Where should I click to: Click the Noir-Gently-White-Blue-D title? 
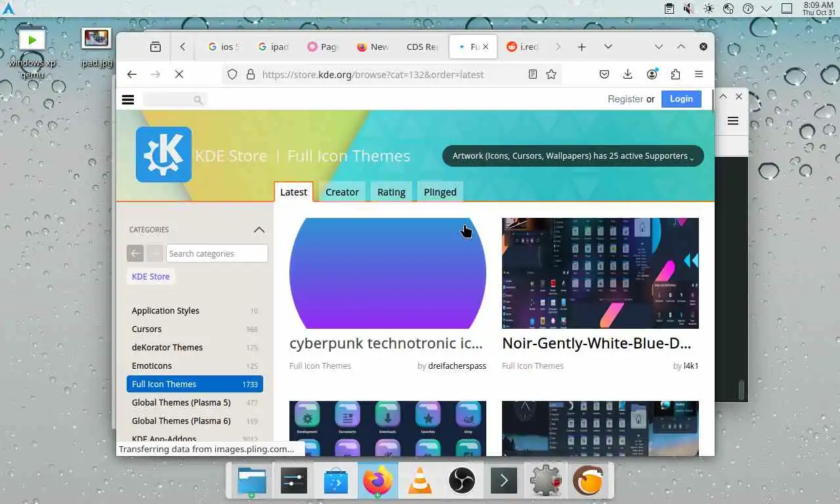click(597, 343)
